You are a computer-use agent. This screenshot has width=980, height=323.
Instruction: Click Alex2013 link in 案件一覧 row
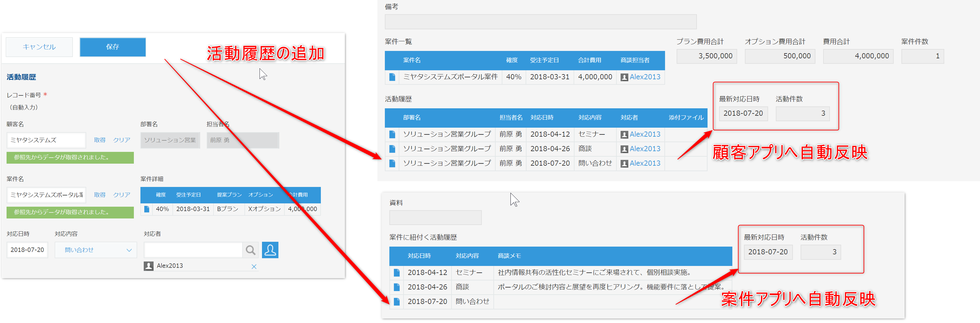(x=645, y=77)
